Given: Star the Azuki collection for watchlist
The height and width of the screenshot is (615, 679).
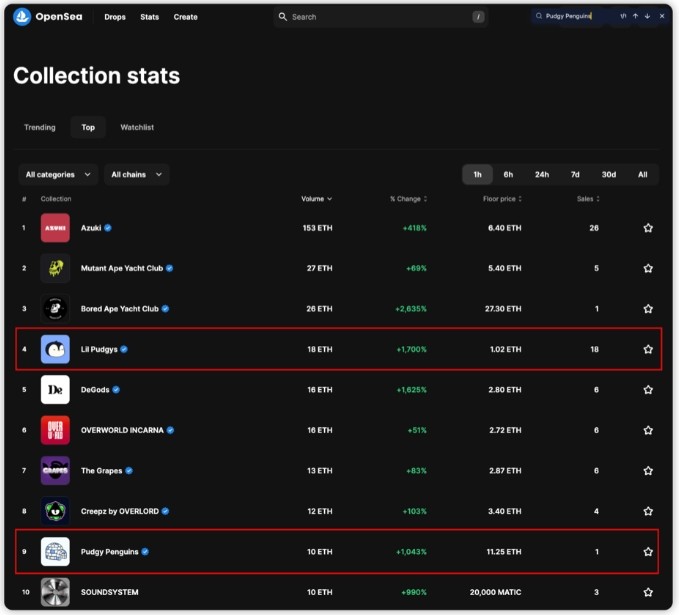Looking at the screenshot, I should coord(648,228).
